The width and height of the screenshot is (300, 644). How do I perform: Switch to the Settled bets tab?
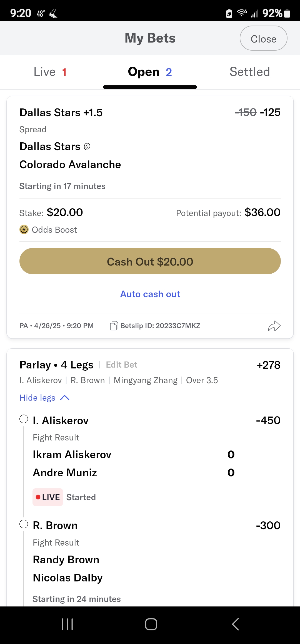[249, 72]
